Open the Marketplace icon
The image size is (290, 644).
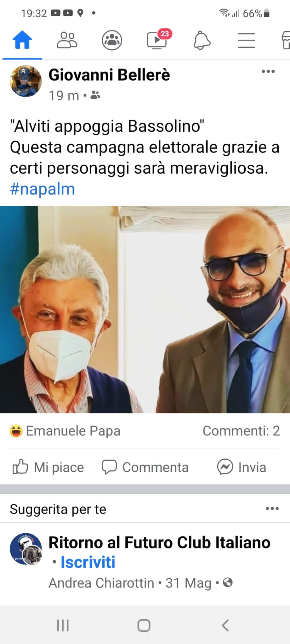(x=286, y=40)
